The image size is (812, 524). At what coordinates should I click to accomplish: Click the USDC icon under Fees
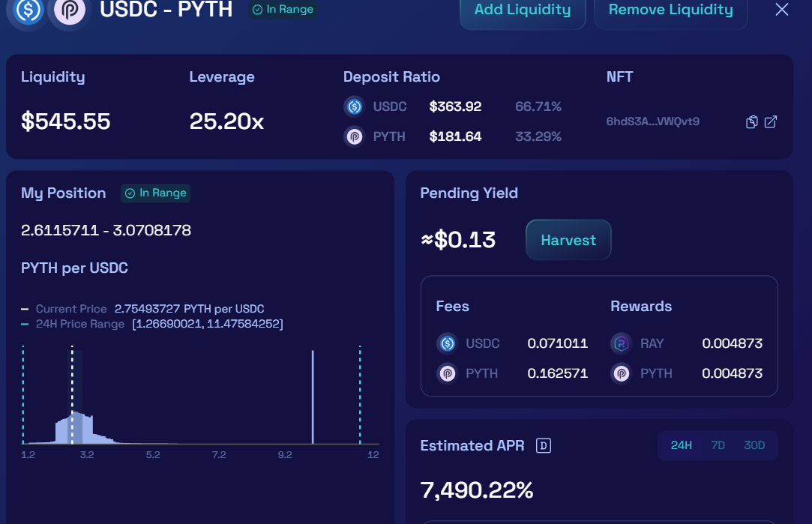[447, 343]
